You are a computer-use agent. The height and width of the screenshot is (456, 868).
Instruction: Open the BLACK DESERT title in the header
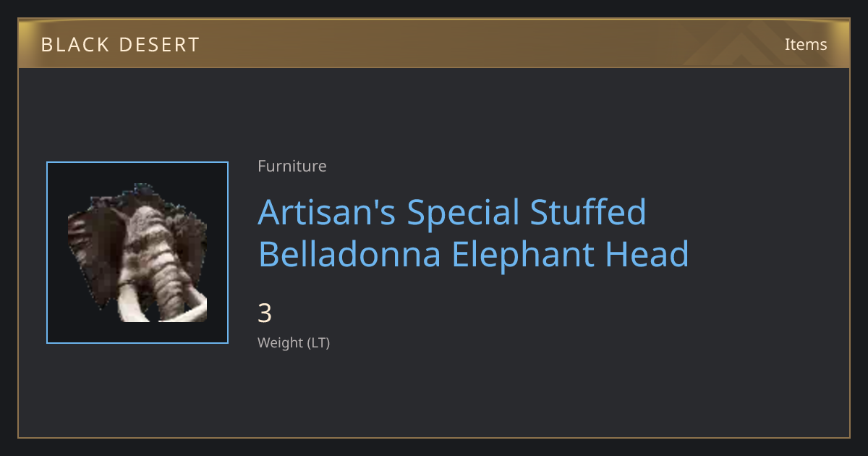point(120,44)
